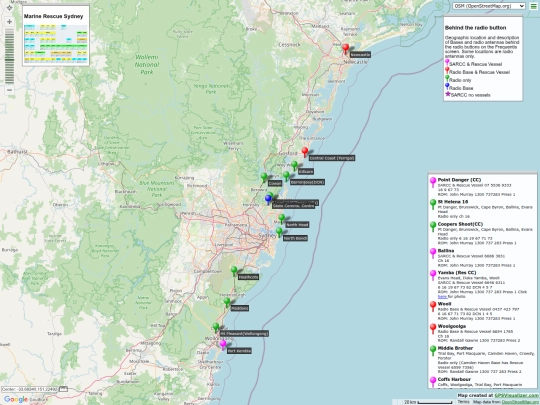540x405 pixels.
Task: Click the Middle Brother green list pin
Action: 433,351
